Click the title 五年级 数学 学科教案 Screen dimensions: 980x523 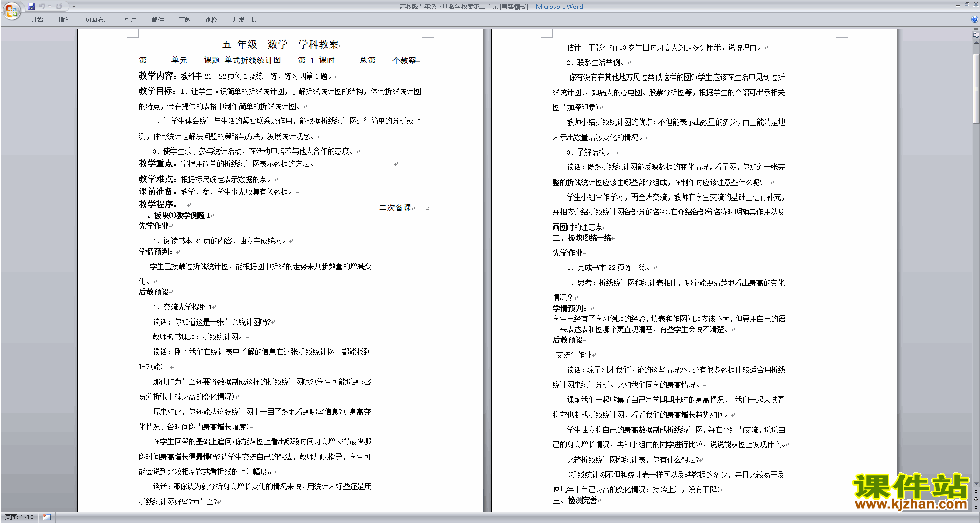pyautogui.click(x=280, y=45)
